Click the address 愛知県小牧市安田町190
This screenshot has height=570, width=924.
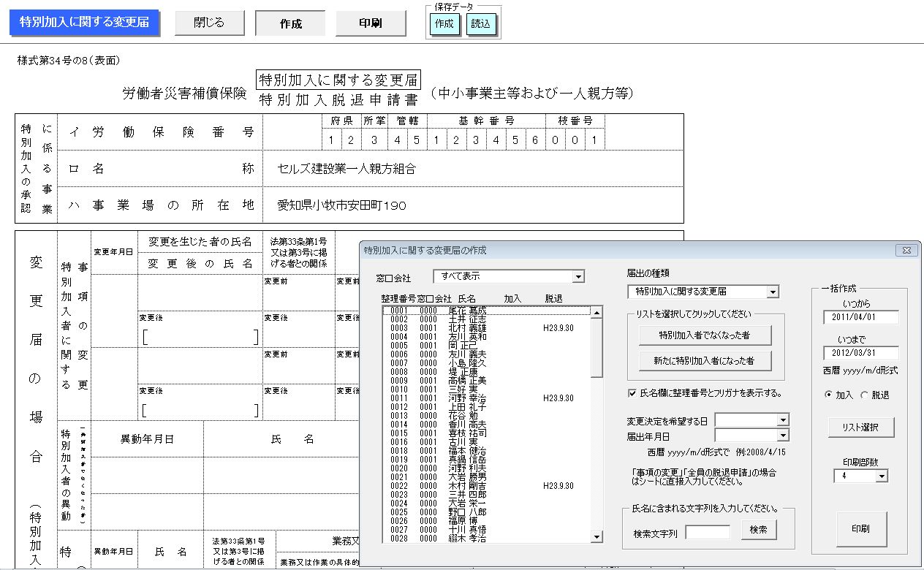[341, 205]
